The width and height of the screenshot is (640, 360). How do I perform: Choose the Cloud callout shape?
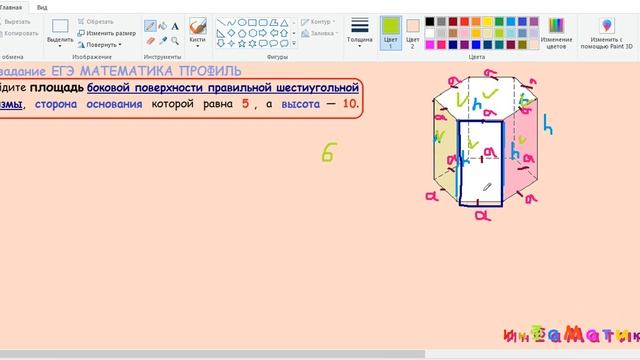284,43
